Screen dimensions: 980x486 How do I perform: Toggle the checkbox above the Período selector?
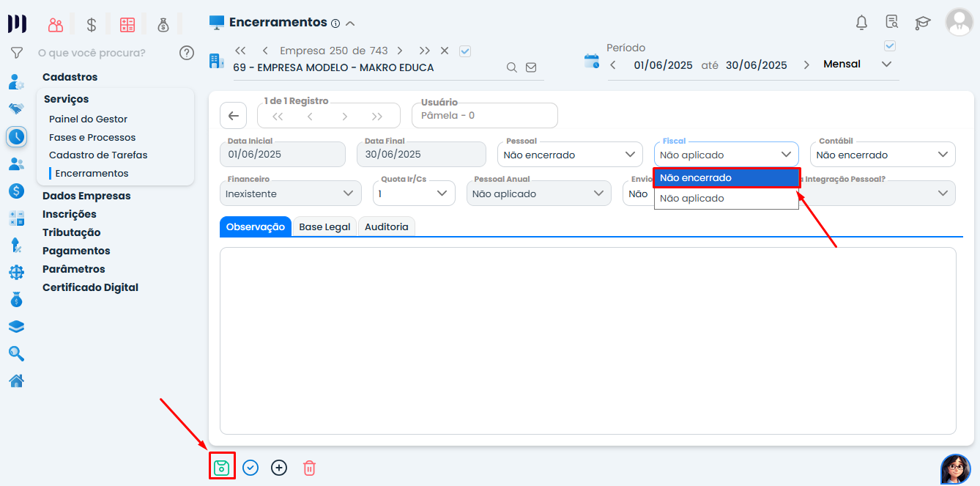pyautogui.click(x=890, y=45)
